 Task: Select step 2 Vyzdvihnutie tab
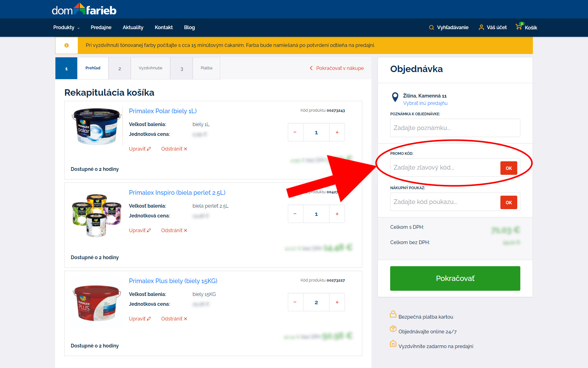[139, 68]
